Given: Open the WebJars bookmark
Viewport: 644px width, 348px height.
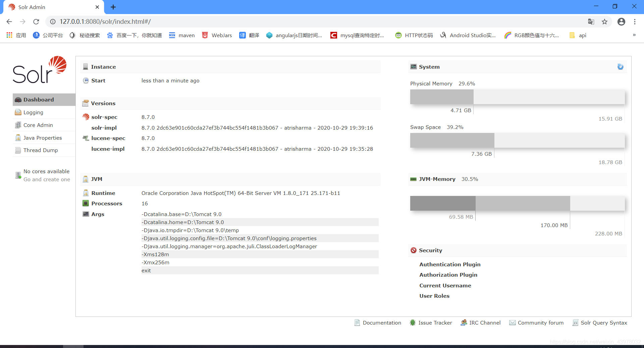Looking at the screenshot, I should pos(217,35).
